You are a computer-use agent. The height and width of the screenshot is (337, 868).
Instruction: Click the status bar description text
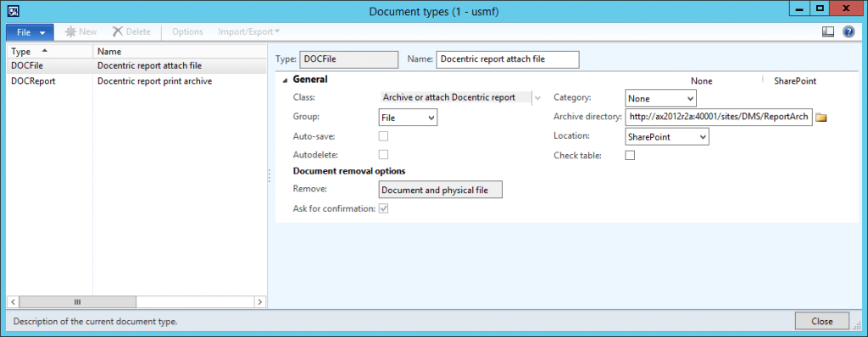(95, 321)
